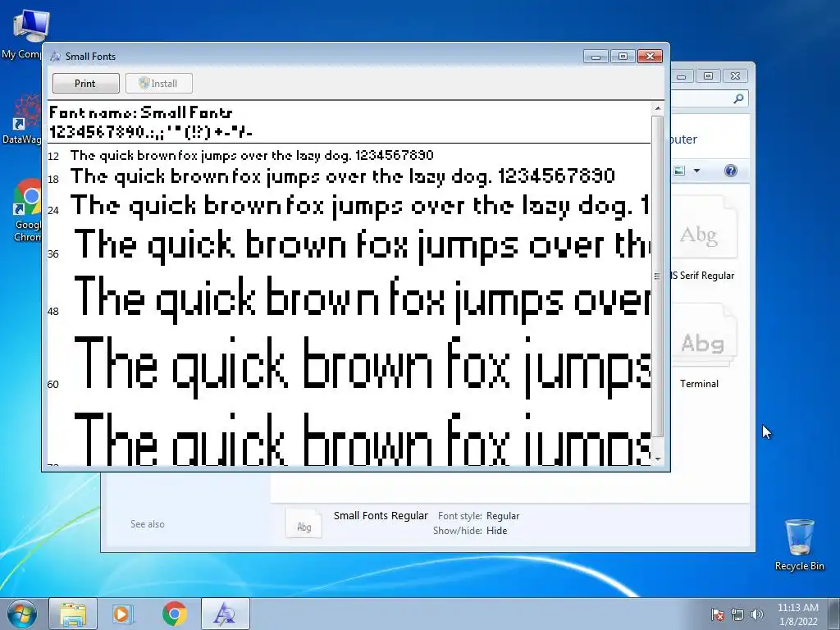Viewport: 840px width, 630px height.
Task: Open the Help icon in Fonts window
Action: click(x=731, y=171)
